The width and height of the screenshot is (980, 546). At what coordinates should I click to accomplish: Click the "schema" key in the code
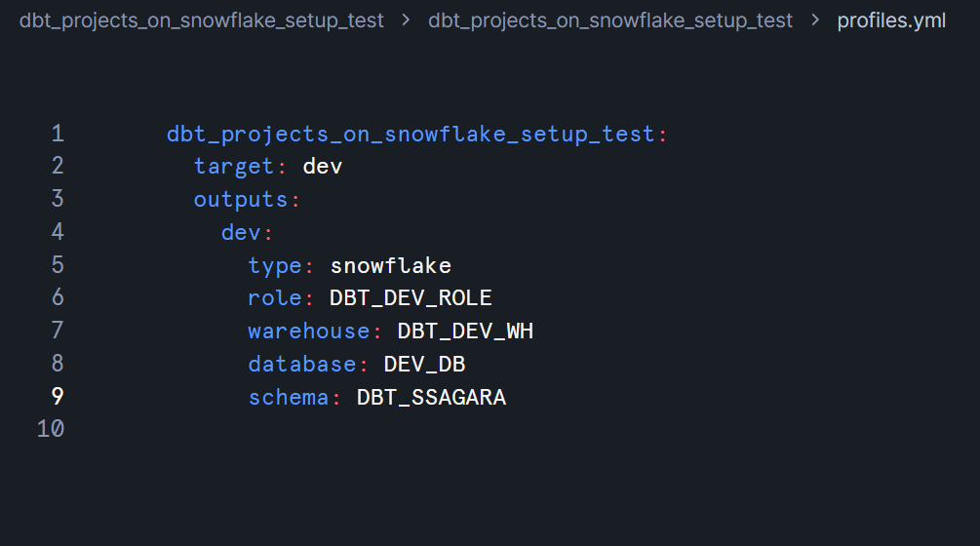click(x=288, y=398)
